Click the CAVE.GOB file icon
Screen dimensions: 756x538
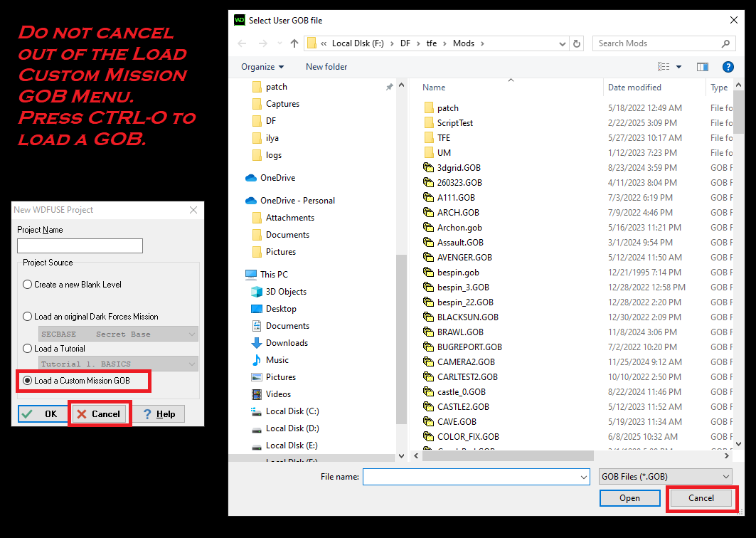(x=428, y=422)
